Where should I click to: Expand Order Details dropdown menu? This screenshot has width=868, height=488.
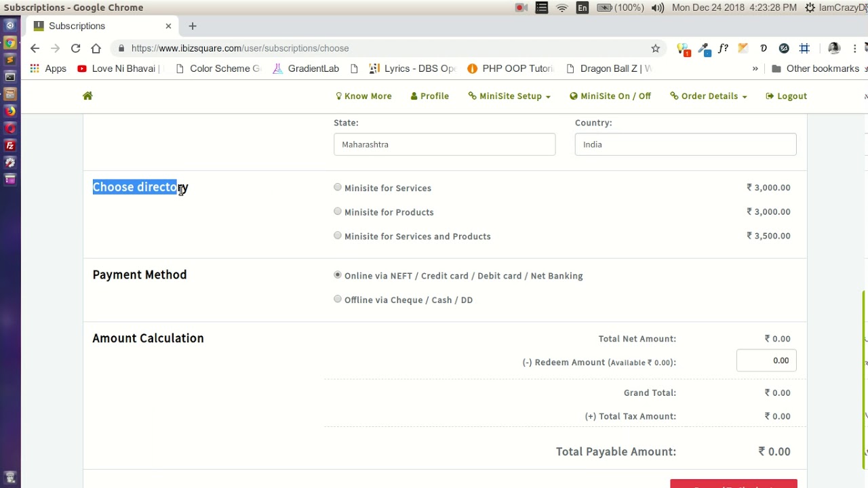coord(709,96)
